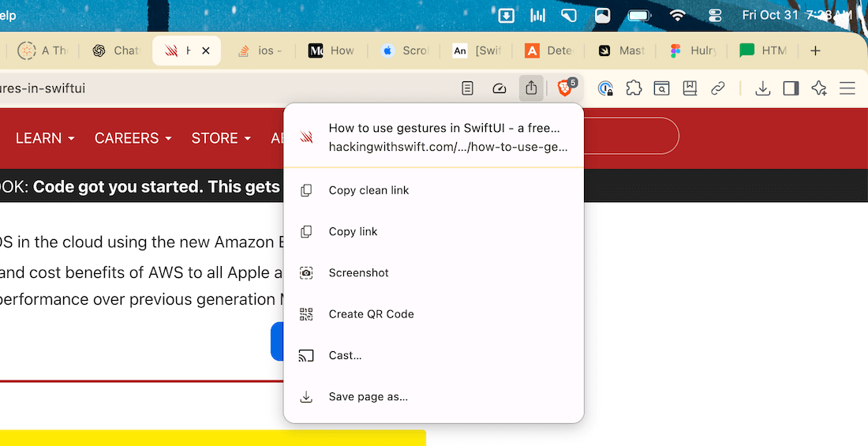Open a new tab with plus button
This screenshot has height=446, width=868.
pyautogui.click(x=816, y=51)
